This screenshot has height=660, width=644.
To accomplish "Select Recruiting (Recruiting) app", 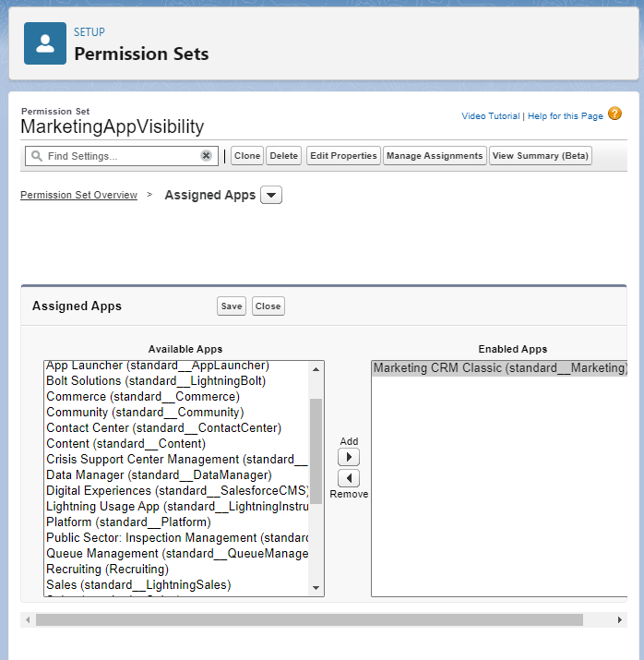I will pyautogui.click(x=176, y=570).
